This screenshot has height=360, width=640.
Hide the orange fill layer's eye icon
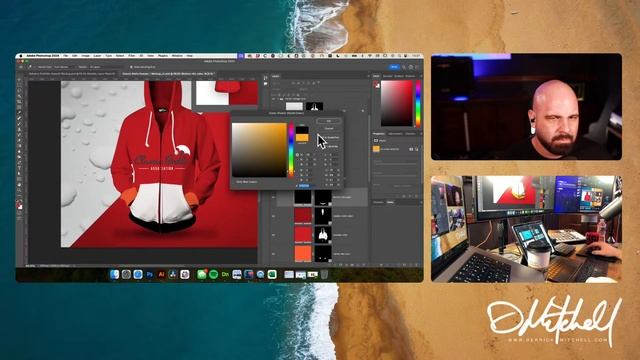point(273,254)
